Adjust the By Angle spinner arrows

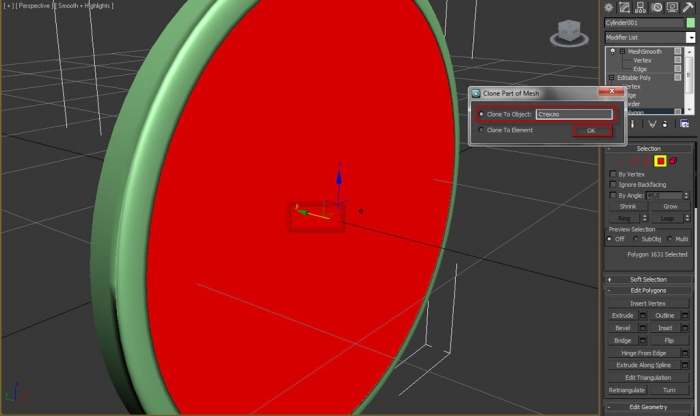point(687,196)
